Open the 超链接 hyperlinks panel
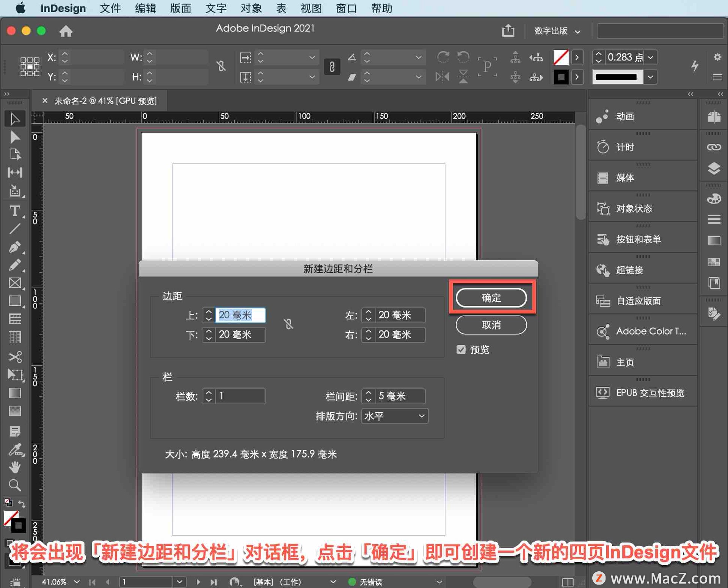728x588 pixels. tap(629, 270)
